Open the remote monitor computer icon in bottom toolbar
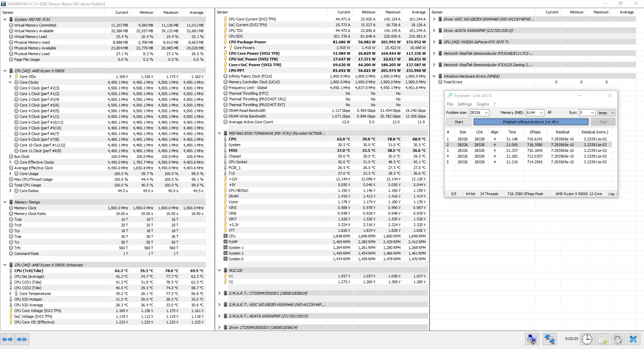 pos(532,339)
